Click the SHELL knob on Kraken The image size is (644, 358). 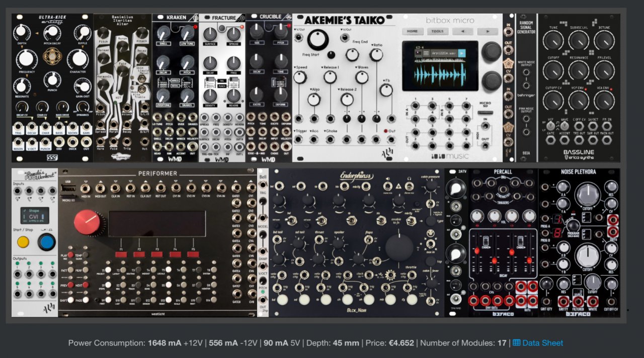pos(163,33)
